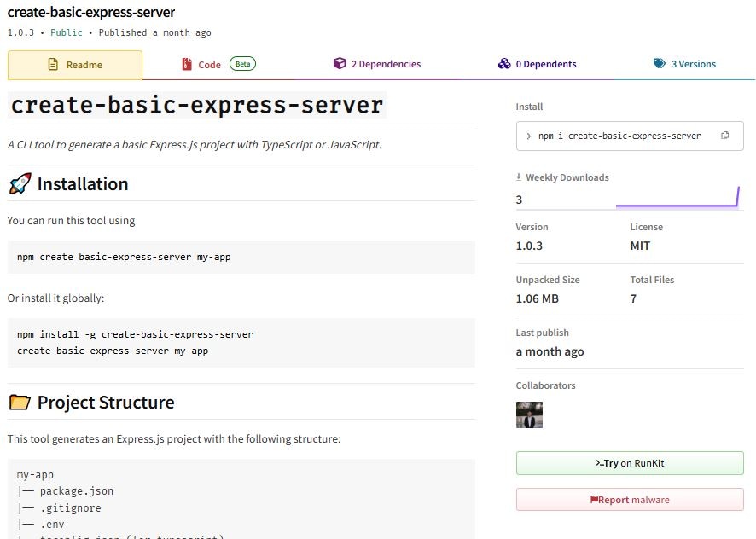The height and width of the screenshot is (539, 756).
Task: Select the npm i install command text
Action: click(x=619, y=136)
